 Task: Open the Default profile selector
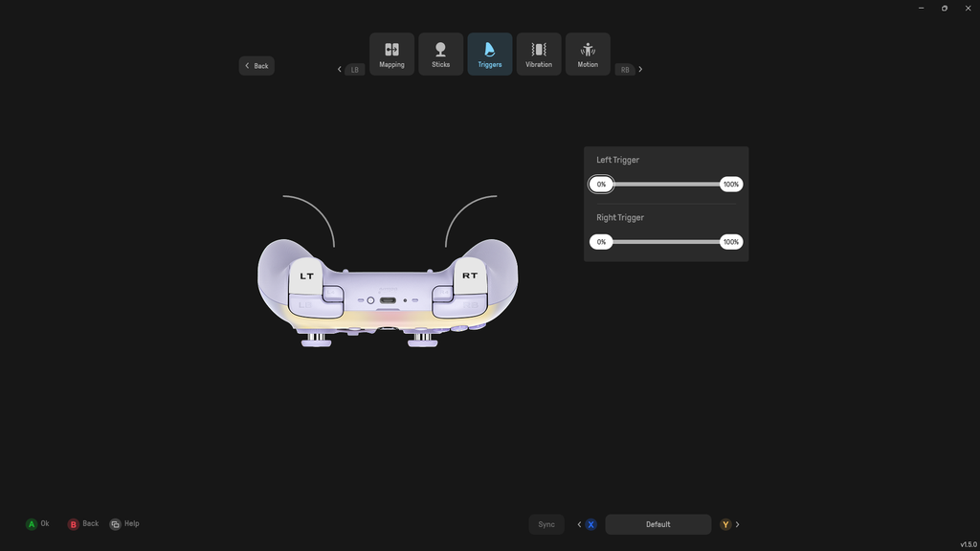click(658, 525)
